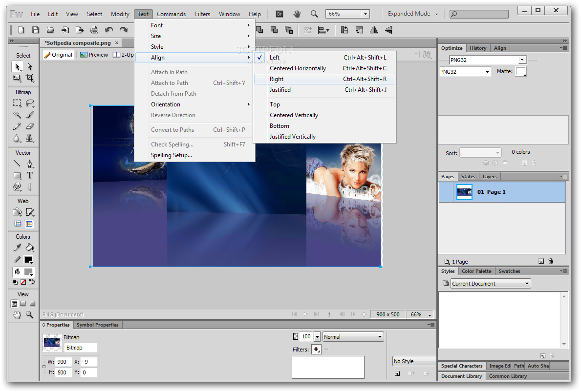581x392 pixels.
Task: Choose Spelling Setup... menu item
Action: [195, 155]
